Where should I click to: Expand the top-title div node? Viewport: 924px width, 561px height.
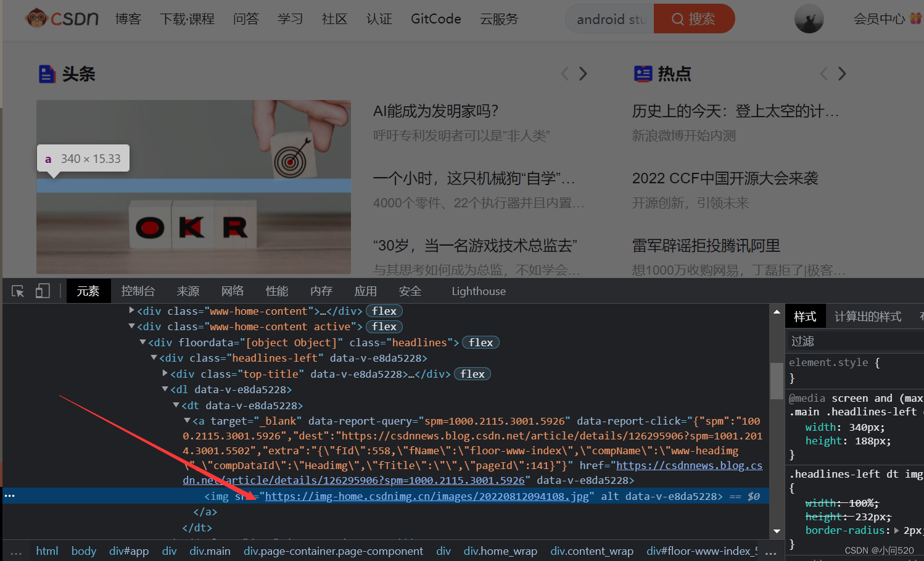[165, 373]
